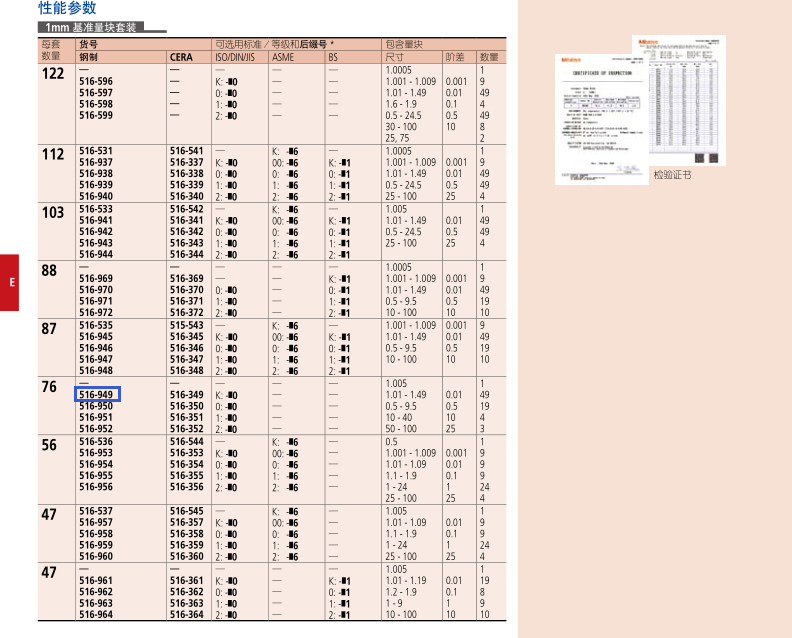Click steel part number 516-972
Image resolution: width=792 pixels, height=638 pixels.
[96, 312]
